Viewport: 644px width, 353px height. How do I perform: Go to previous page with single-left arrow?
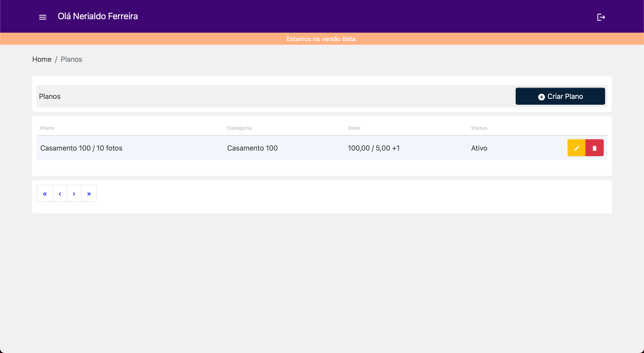click(60, 194)
